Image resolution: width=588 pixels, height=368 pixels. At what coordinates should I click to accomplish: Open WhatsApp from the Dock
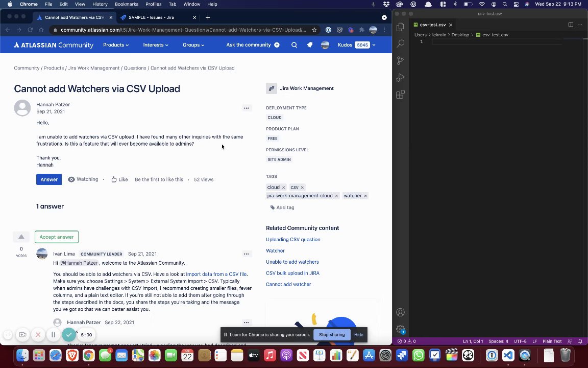tap(418, 355)
